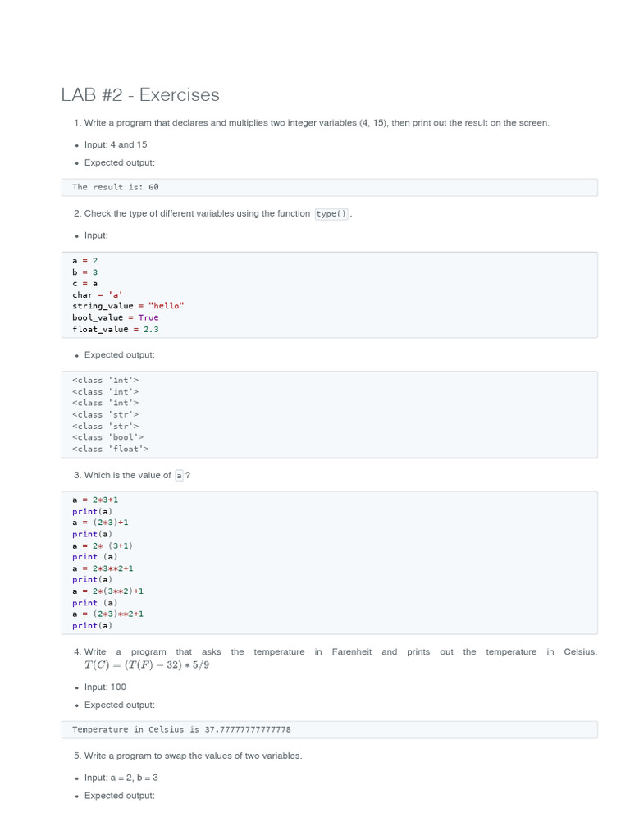Screen dimensions: 630x840
Task: Click the Temperature in Celsius output box
Action: click(329, 729)
